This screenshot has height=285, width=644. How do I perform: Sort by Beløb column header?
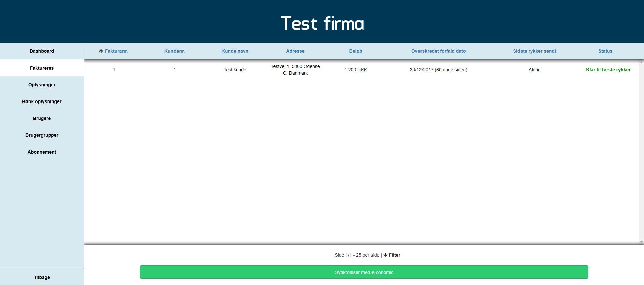tap(355, 51)
